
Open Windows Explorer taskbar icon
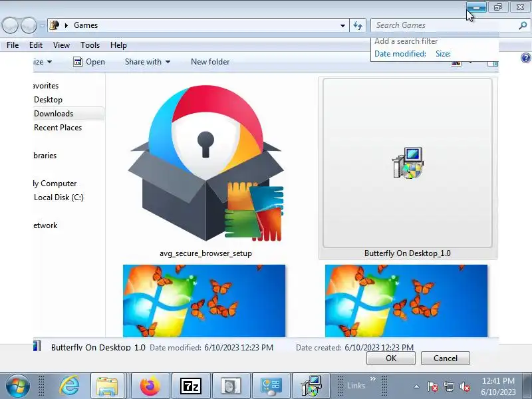pyautogui.click(x=108, y=386)
